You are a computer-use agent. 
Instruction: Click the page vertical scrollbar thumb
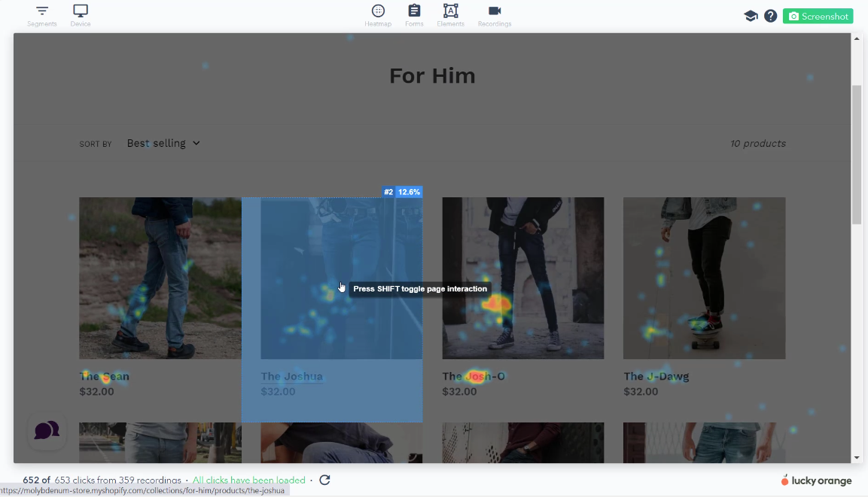857,155
